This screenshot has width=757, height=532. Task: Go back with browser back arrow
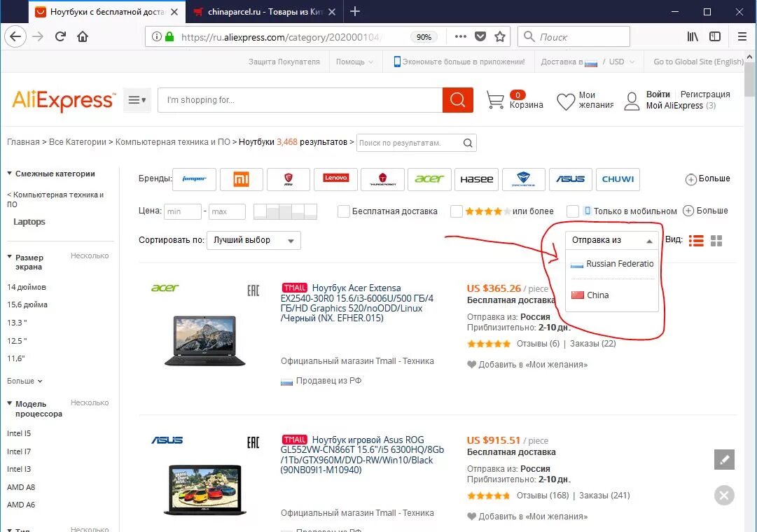pyautogui.click(x=15, y=36)
